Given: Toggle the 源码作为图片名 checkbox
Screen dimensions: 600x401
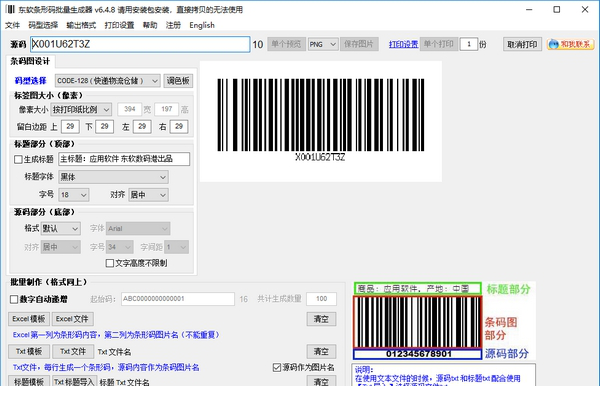Looking at the screenshot, I should coord(277,368).
